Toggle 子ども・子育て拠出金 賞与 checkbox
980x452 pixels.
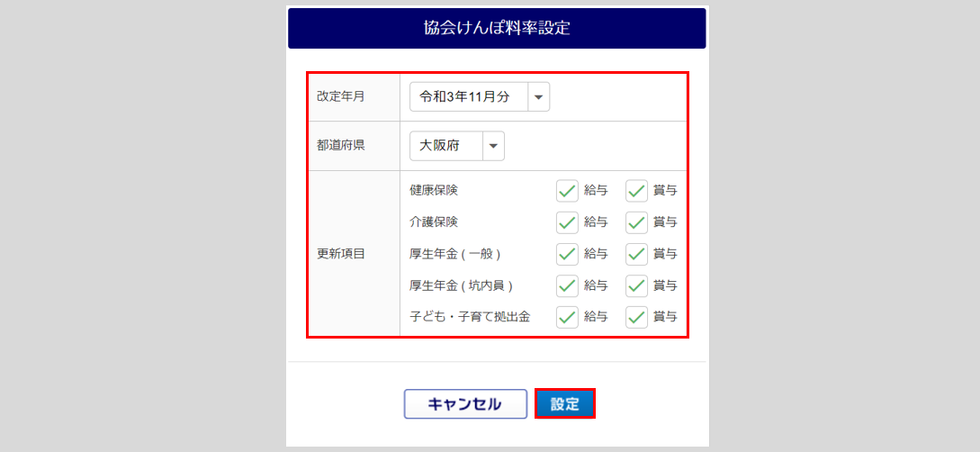click(x=636, y=317)
